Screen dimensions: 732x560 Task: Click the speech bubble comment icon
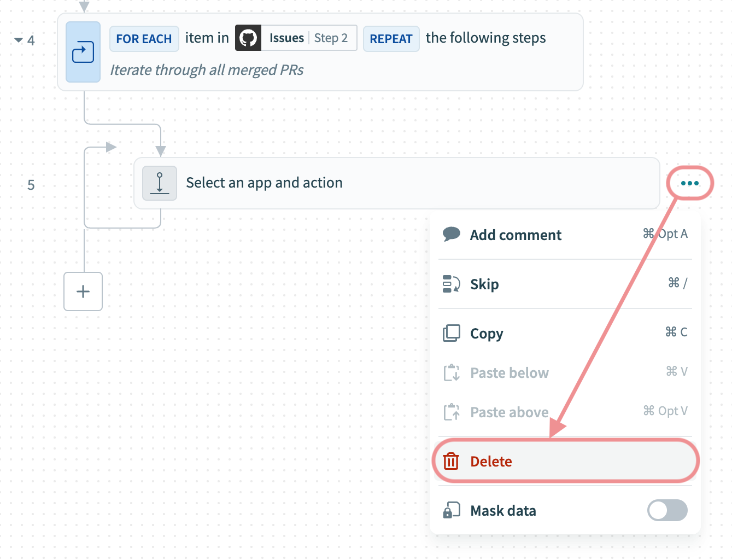tap(451, 235)
